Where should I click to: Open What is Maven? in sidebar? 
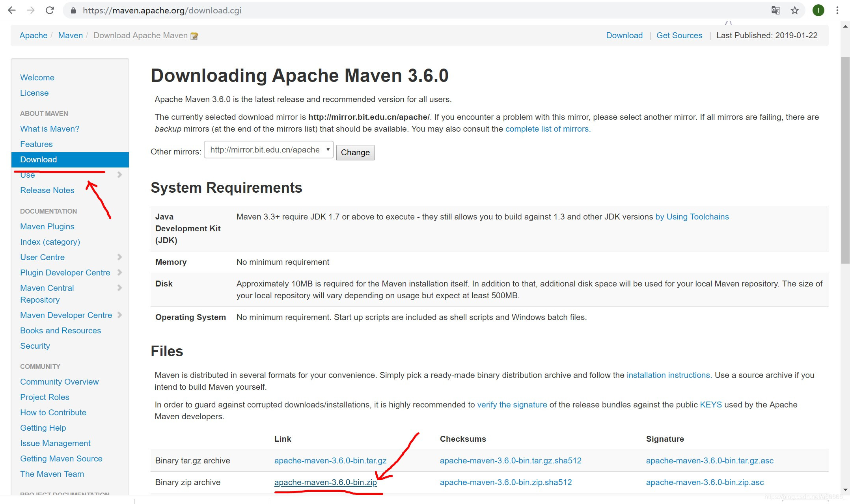click(50, 129)
